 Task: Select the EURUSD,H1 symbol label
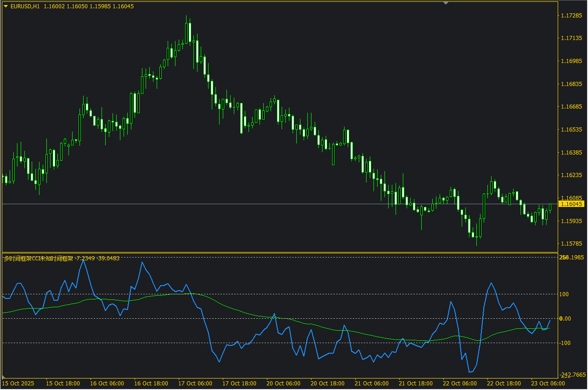coord(25,6)
